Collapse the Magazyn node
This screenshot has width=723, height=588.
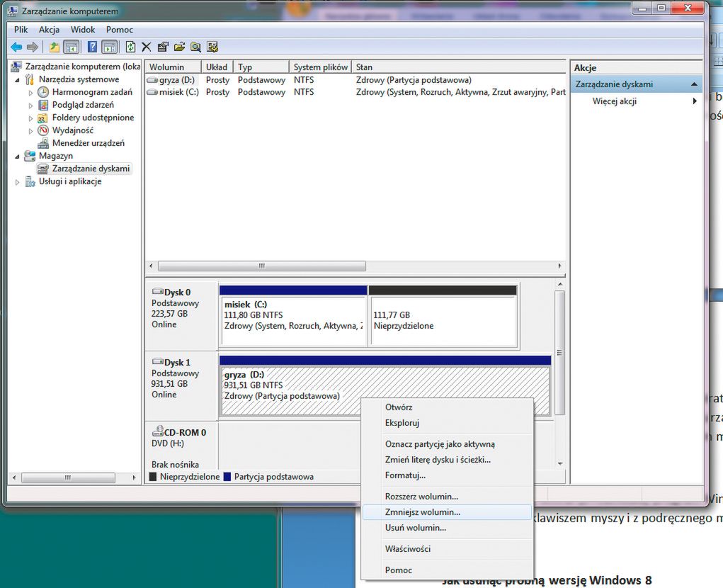pos(18,157)
